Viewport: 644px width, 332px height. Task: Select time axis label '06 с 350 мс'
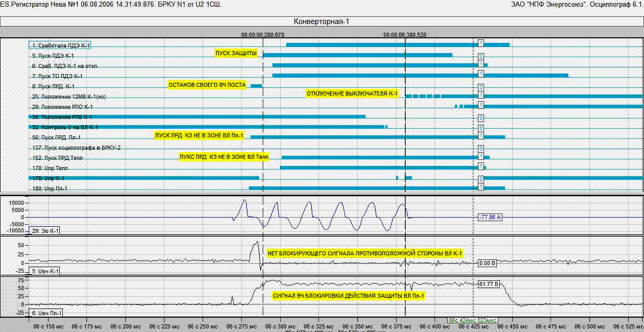pos(357,325)
